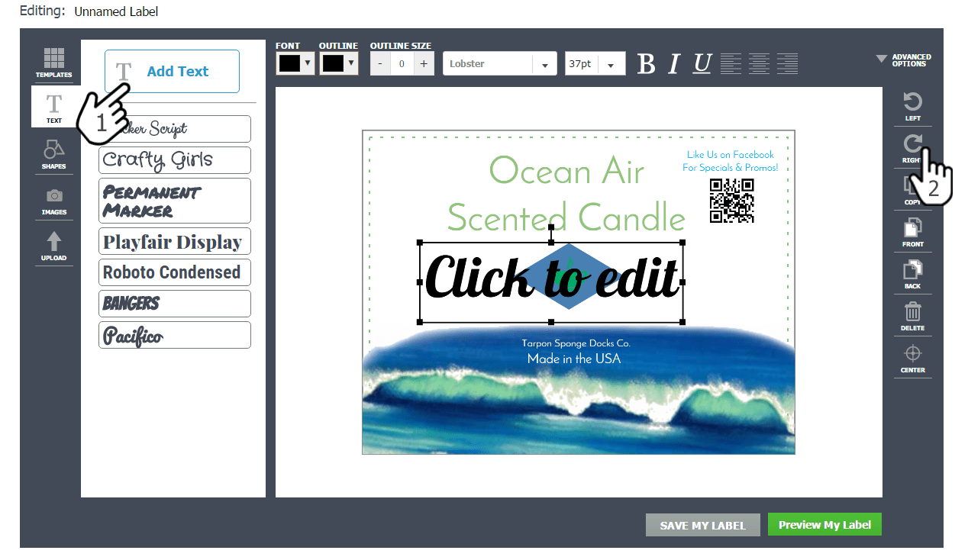Switch to the Shapes panel

[x=53, y=154]
